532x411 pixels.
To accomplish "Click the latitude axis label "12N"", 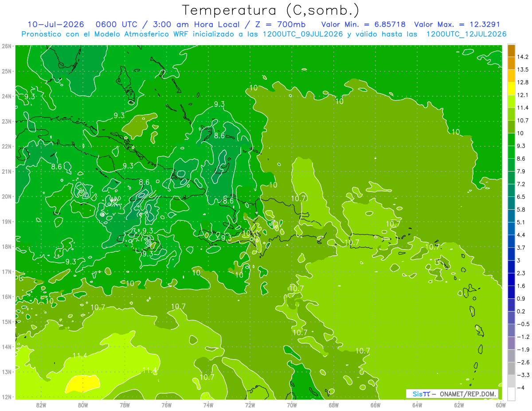I will point(6,397).
